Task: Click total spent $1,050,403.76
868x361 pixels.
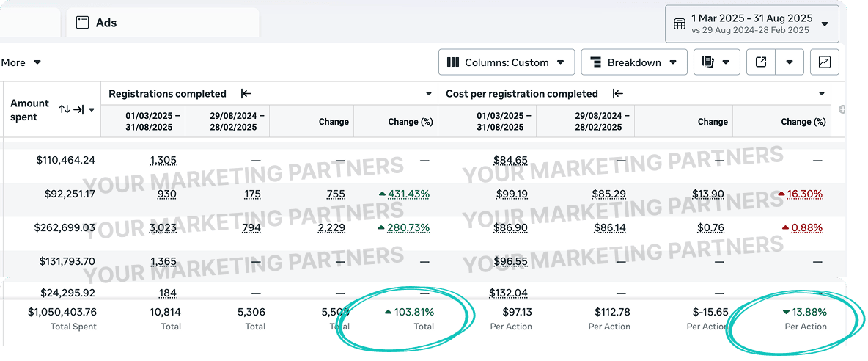Action: [62, 313]
